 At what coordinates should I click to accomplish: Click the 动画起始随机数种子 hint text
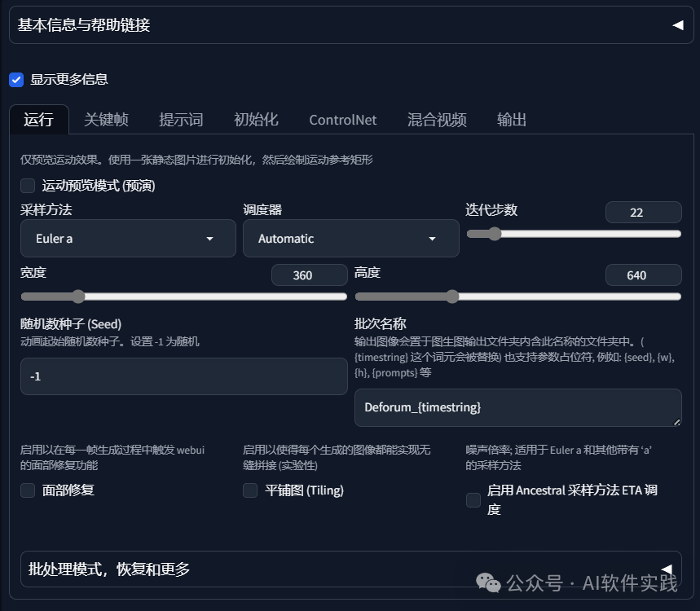pyautogui.click(x=110, y=342)
